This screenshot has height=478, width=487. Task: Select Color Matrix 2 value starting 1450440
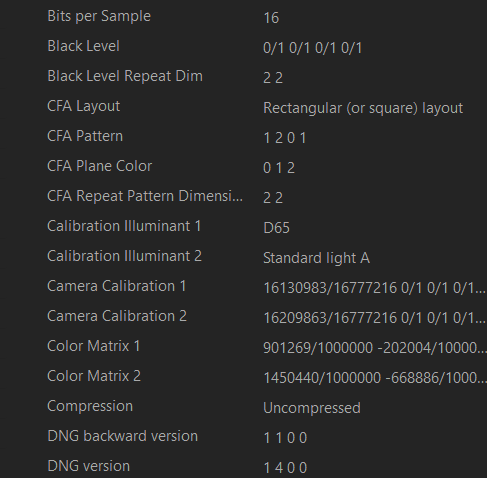375,378
